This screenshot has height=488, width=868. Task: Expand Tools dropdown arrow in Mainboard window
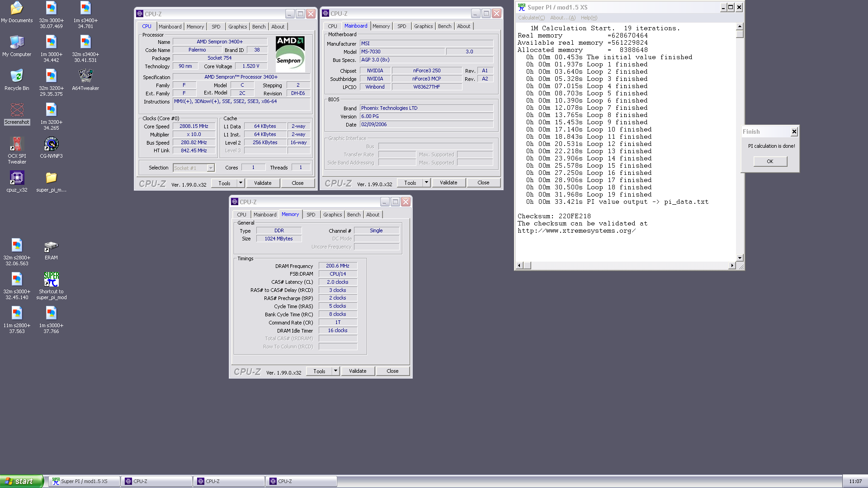tap(426, 183)
